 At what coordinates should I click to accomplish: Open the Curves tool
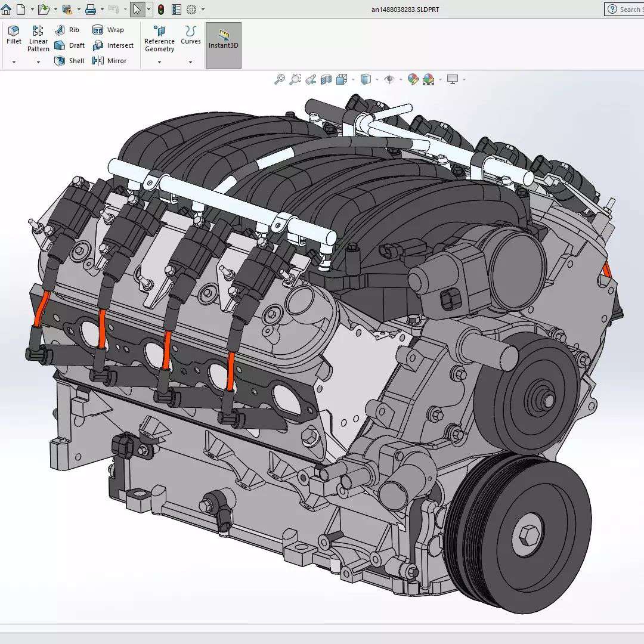[x=191, y=35]
